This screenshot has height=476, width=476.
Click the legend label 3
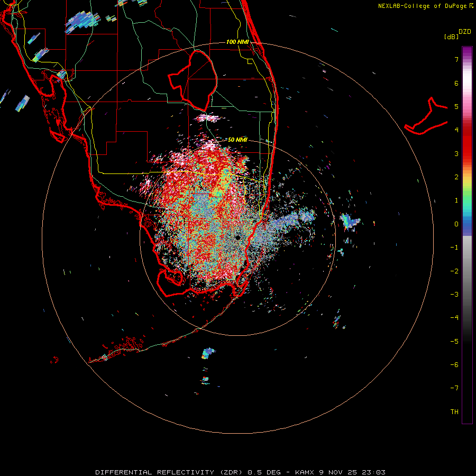pyautogui.click(x=456, y=153)
